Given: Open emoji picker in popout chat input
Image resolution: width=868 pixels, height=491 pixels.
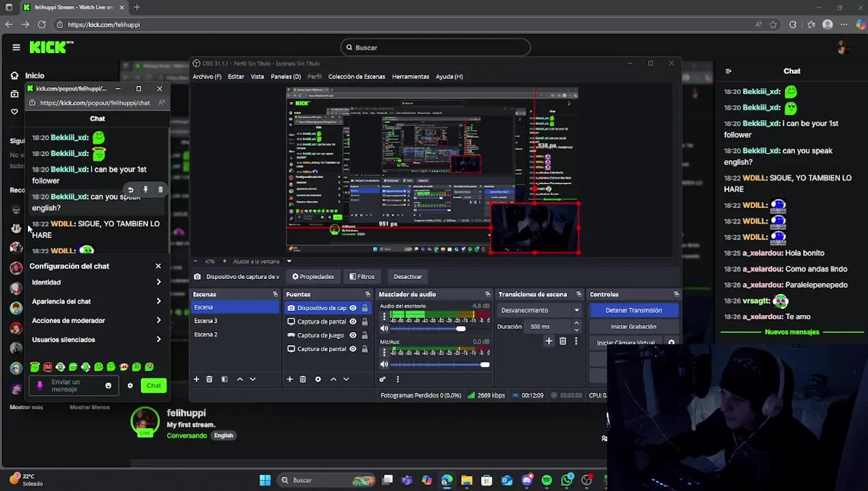Looking at the screenshot, I should coord(108,385).
